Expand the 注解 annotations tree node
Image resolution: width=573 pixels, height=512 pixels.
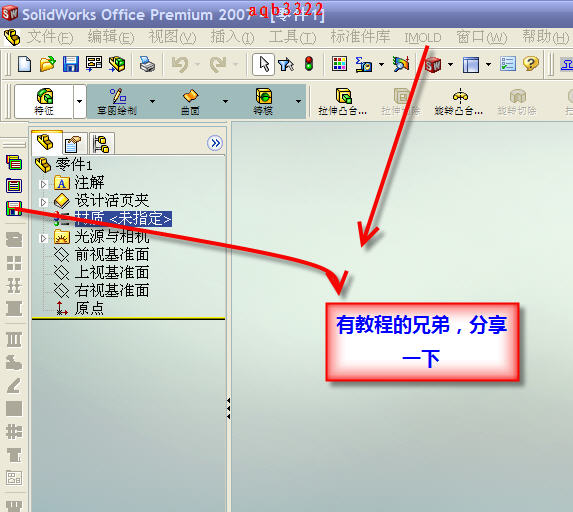click(x=43, y=184)
